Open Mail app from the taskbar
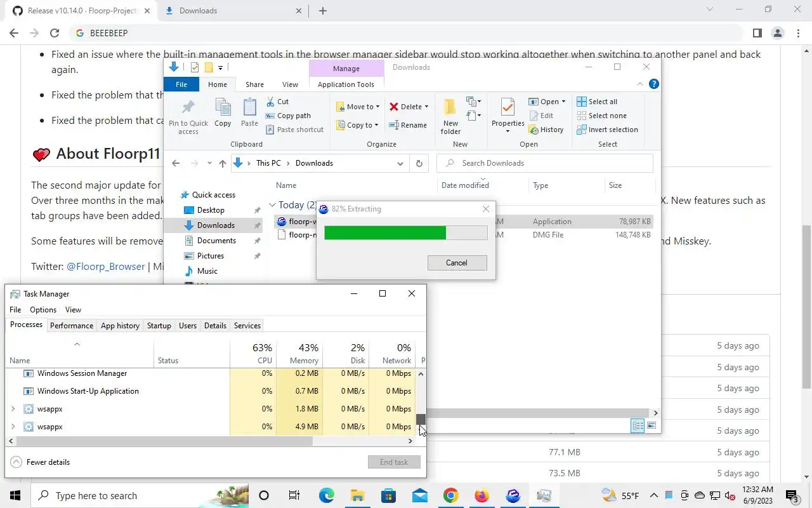The height and width of the screenshot is (508, 812). point(419,495)
